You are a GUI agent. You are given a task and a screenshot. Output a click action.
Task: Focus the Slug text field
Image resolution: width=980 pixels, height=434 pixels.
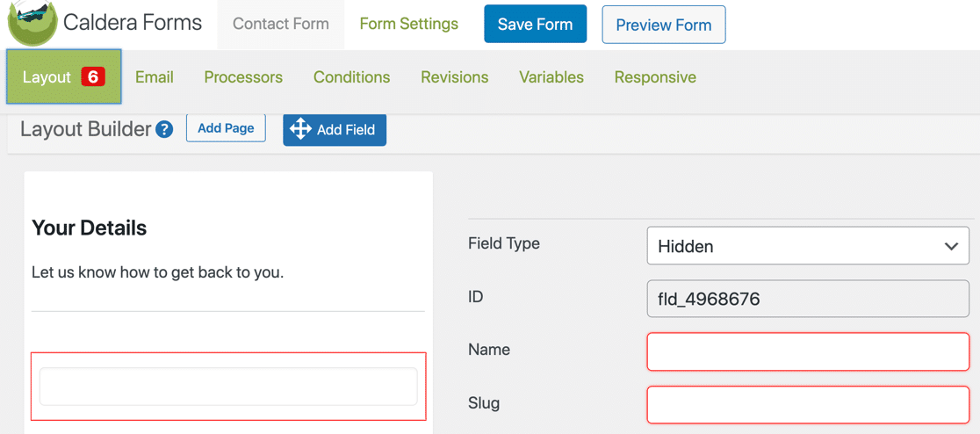[807, 404]
